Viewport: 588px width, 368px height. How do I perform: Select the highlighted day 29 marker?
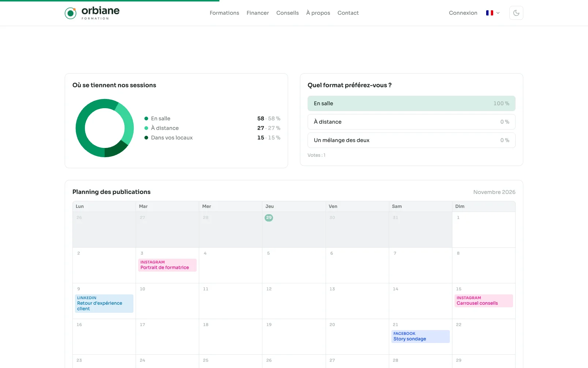pos(269,217)
